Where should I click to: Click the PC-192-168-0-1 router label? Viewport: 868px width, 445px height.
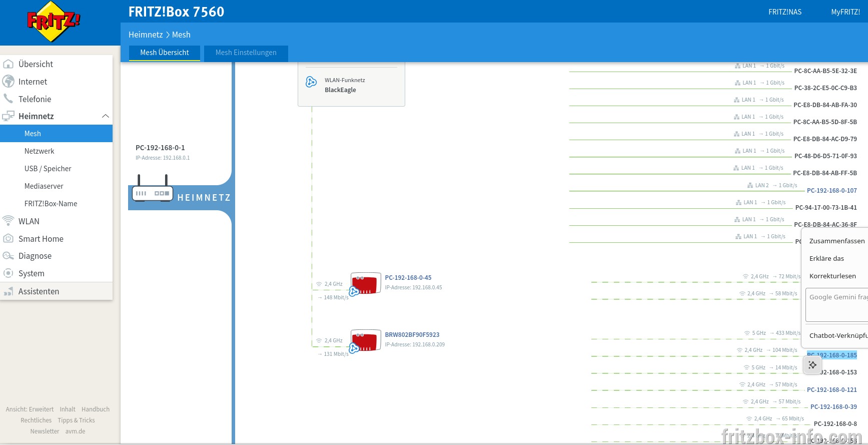tap(160, 148)
